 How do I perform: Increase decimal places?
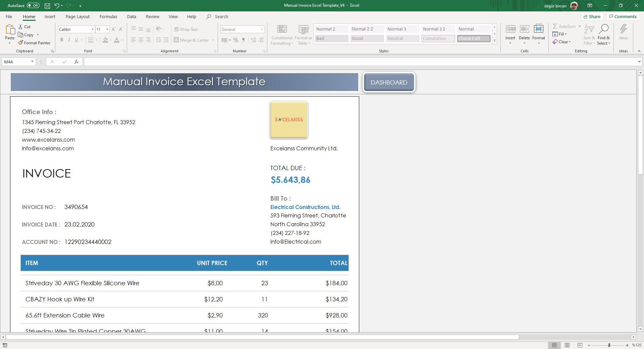click(253, 40)
